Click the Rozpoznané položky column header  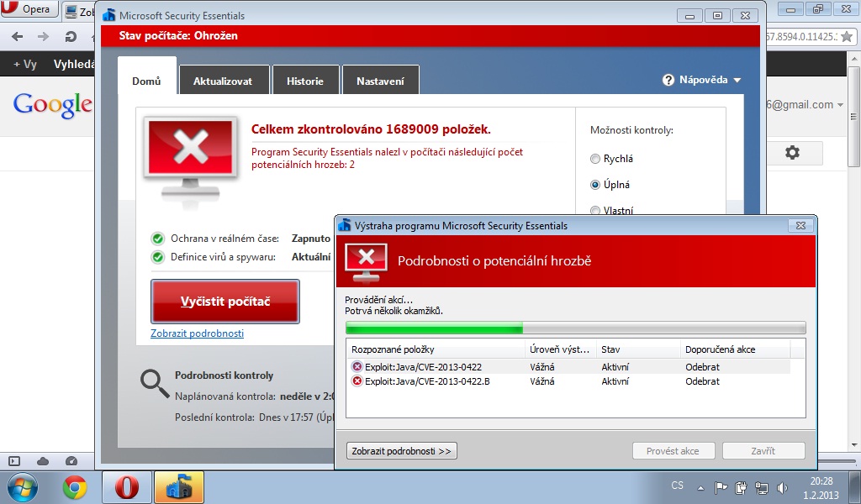[436, 349]
